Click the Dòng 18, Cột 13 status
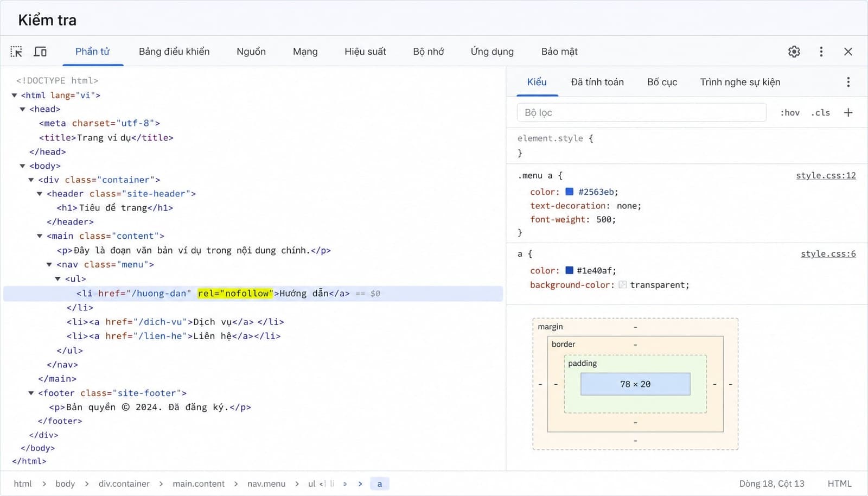 pyautogui.click(x=771, y=484)
